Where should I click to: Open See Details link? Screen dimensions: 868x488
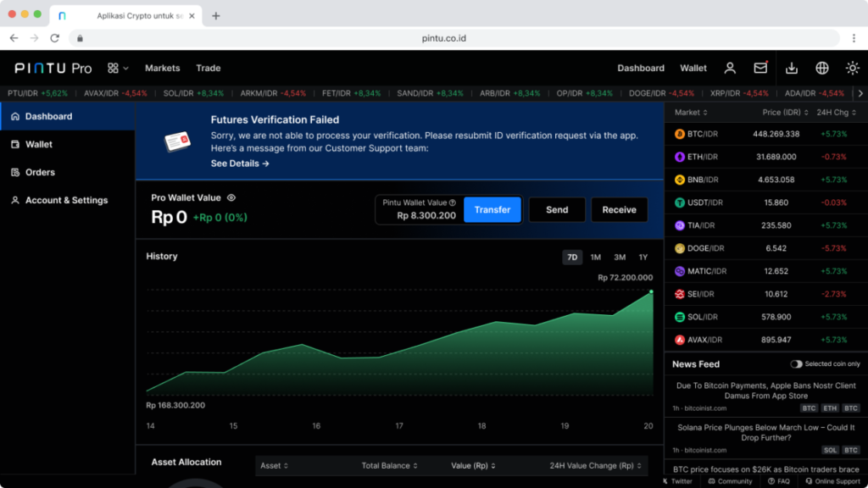[x=240, y=164]
